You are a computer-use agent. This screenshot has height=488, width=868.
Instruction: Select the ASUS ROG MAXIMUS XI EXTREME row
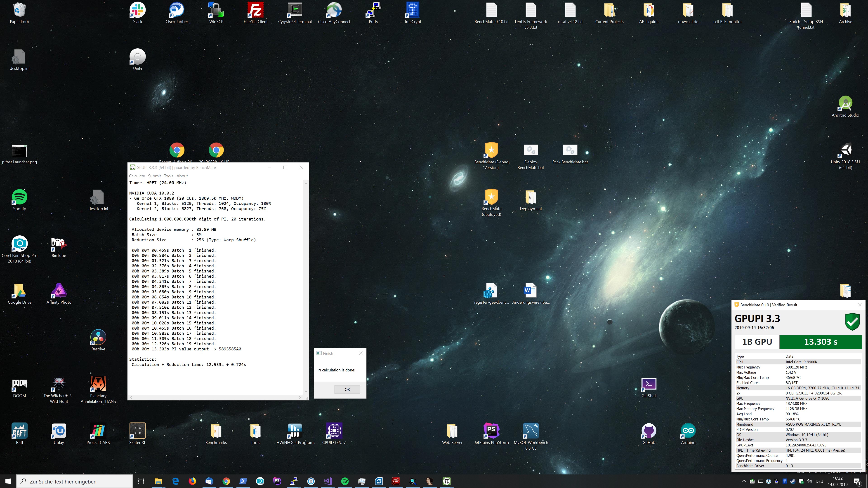pos(798,424)
